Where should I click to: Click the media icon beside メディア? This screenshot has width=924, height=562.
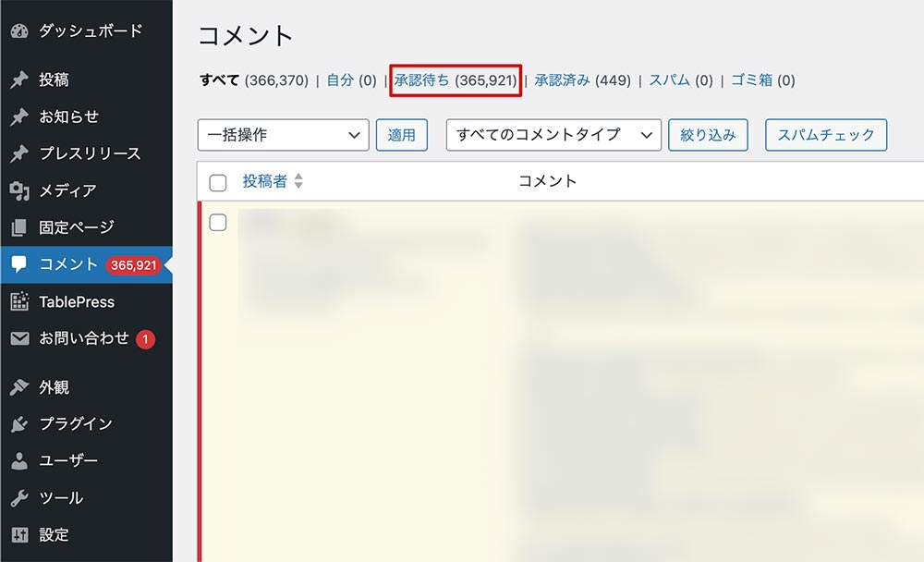coord(19,191)
